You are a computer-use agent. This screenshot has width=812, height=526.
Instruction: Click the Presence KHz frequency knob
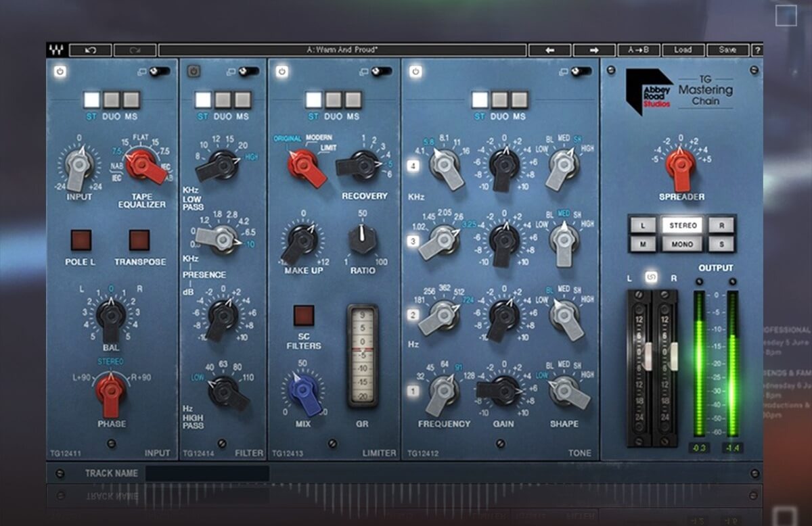click(x=219, y=239)
